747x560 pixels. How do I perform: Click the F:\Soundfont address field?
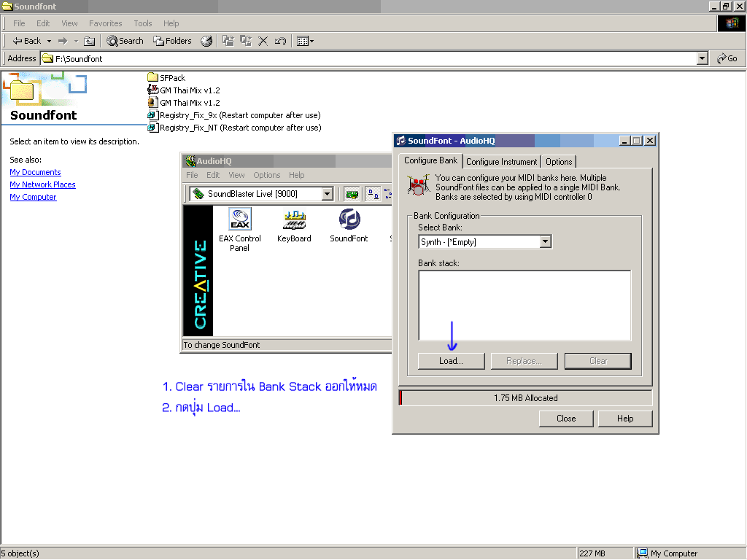pyautogui.click(x=369, y=58)
